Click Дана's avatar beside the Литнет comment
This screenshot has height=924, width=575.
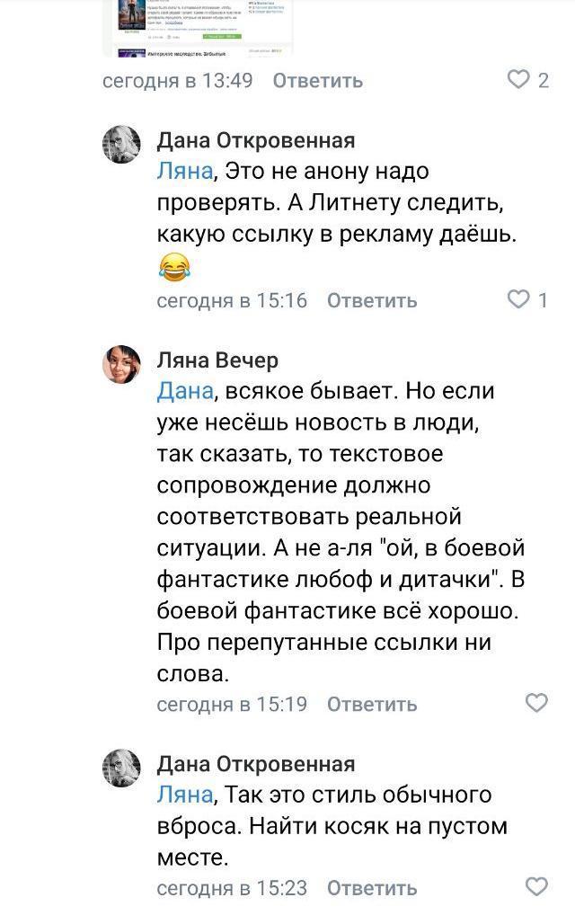[x=121, y=146]
